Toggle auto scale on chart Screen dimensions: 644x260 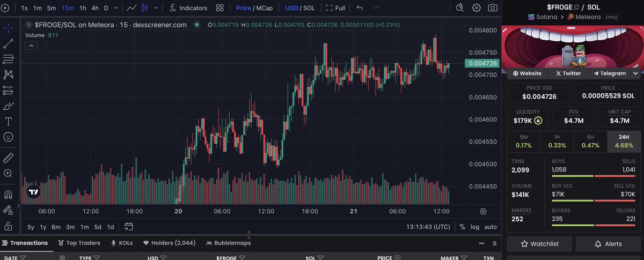point(491,227)
